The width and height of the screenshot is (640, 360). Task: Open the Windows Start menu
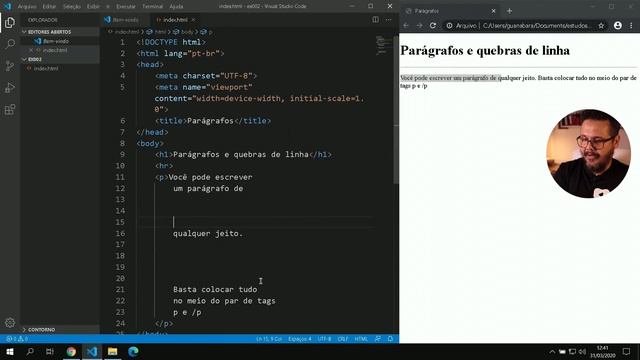click(9, 351)
